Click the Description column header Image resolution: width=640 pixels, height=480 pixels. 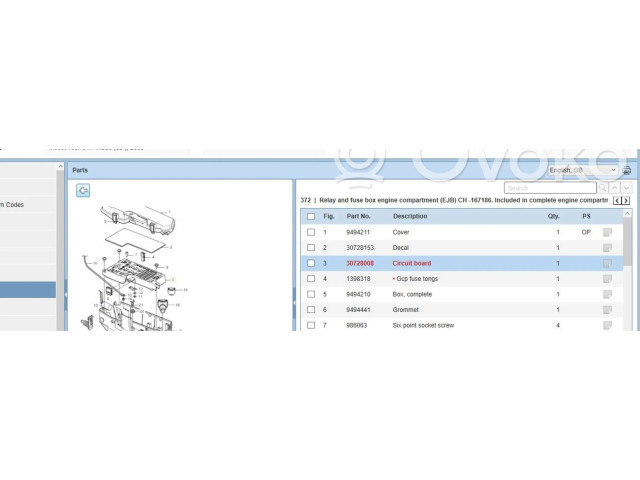pyautogui.click(x=410, y=216)
